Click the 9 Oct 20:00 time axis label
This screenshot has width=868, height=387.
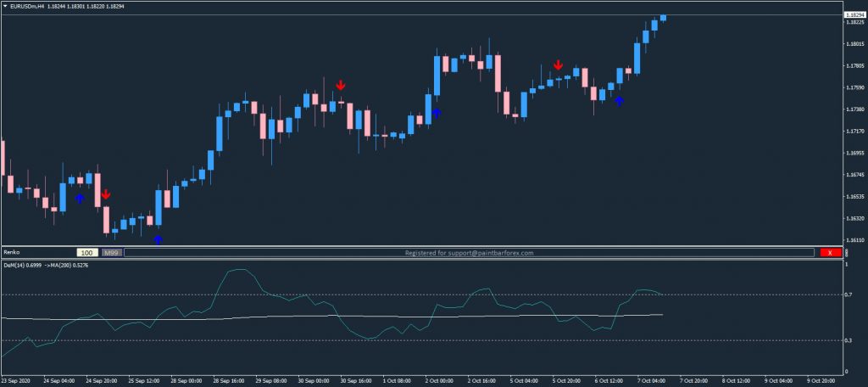[x=824, y=381]
